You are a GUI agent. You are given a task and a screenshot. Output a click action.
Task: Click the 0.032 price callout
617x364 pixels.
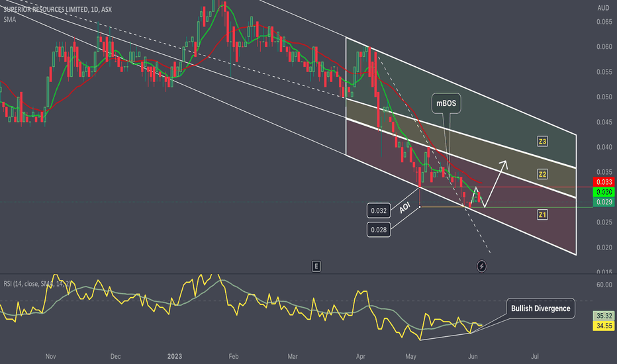tap(379, 210)
